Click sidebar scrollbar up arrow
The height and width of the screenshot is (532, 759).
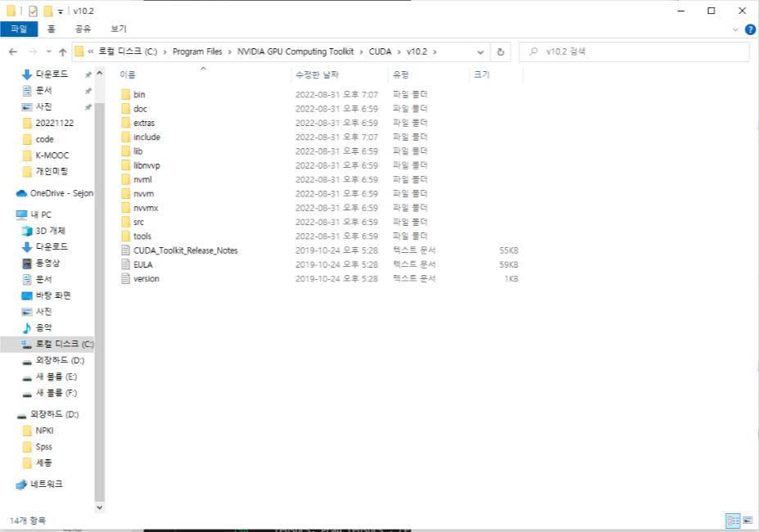(x=100, y=73)
